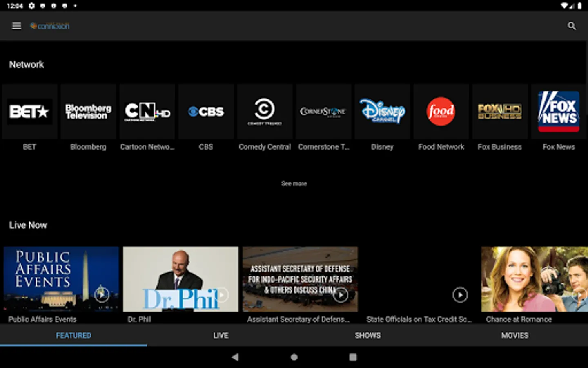588x368 pixels.
Task: Play Dr. Phil via play icon
Action: click(x=221, y=294)
